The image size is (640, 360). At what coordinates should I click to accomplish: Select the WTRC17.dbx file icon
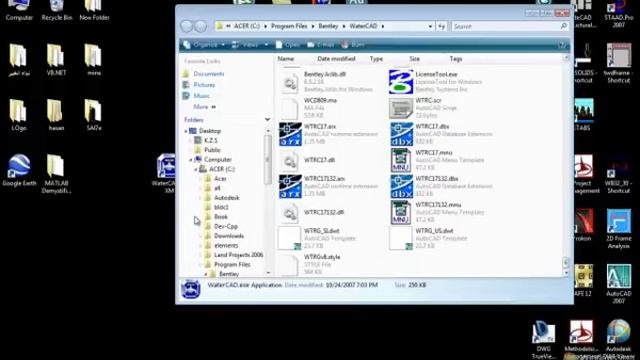click(x=402, y=134)
